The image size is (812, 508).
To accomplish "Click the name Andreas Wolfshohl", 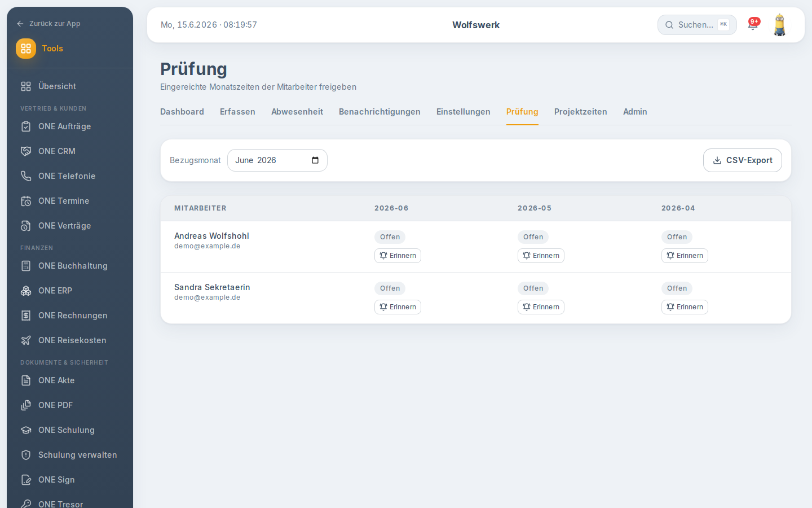I will [x=211, y=236].
